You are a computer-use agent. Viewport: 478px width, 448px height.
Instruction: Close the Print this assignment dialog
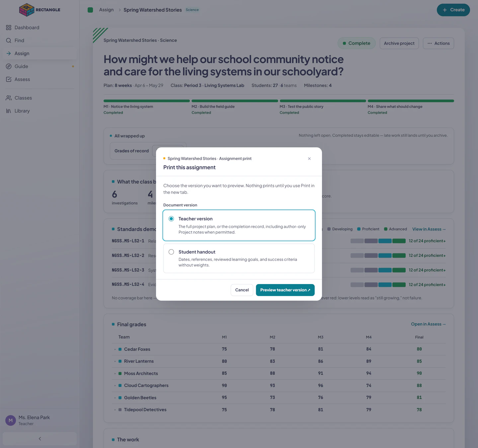point(309,159)
